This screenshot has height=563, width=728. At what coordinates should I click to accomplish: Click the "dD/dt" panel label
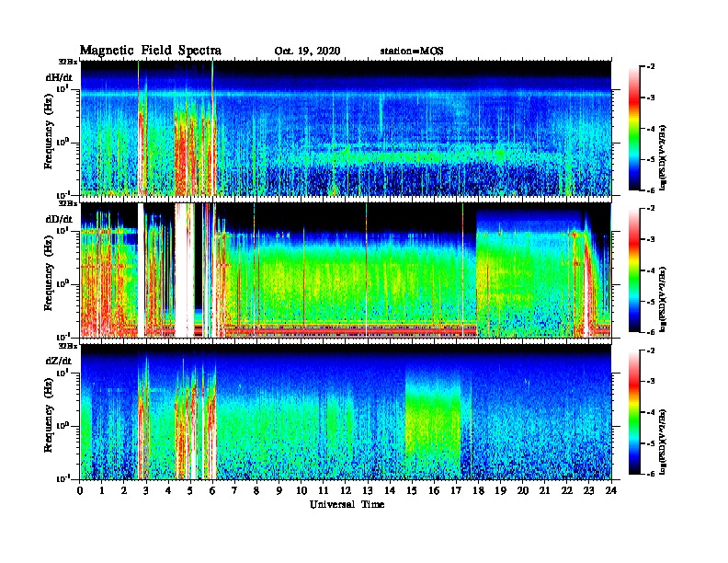(59, 219)
